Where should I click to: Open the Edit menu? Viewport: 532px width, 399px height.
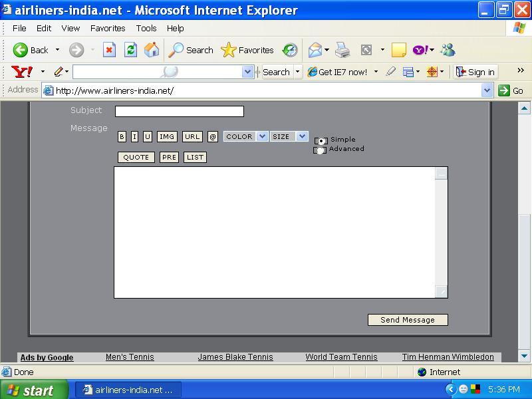pos(44,28)
